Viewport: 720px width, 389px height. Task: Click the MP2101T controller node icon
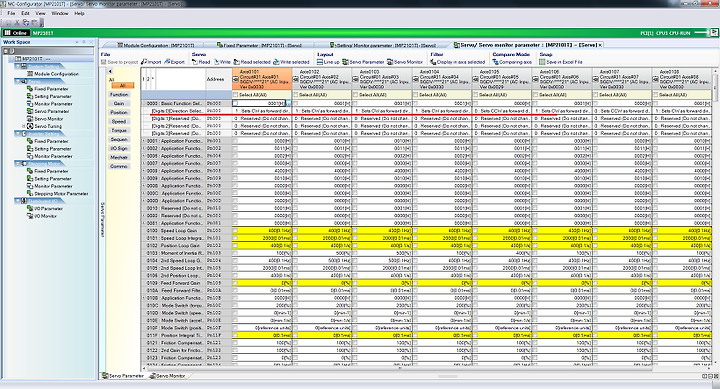click(18, 59)
